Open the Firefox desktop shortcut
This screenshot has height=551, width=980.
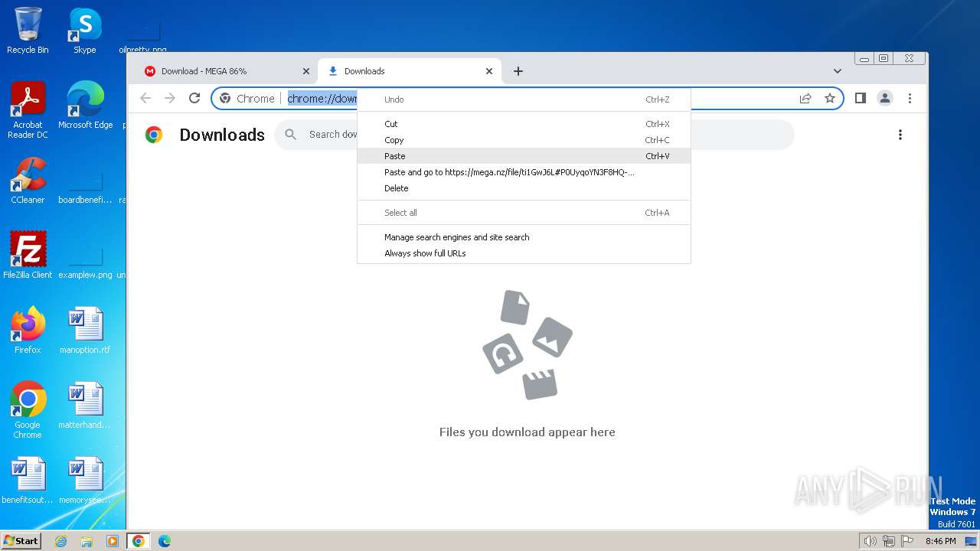click(x=28, y=331)
